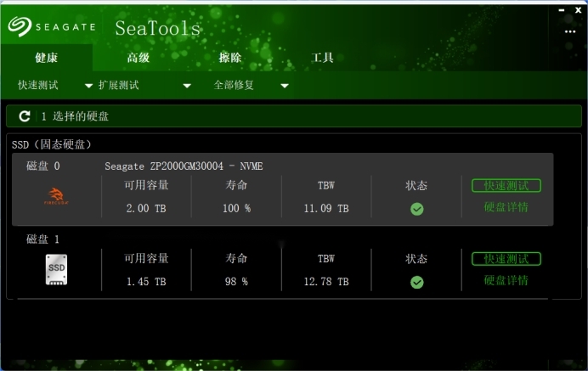Open the three-dot more options menu
Viewport: 588px width, 371px height.
pos(570,32)
